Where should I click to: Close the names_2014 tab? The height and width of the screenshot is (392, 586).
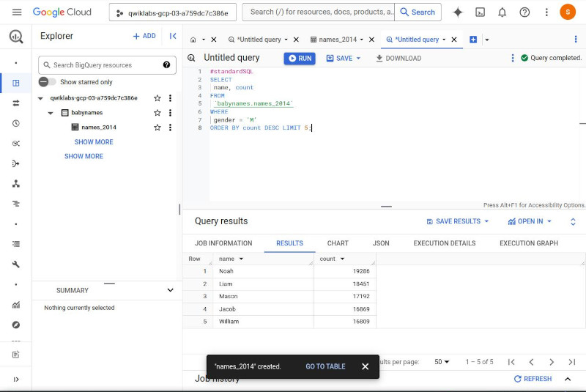click(371, 40)
